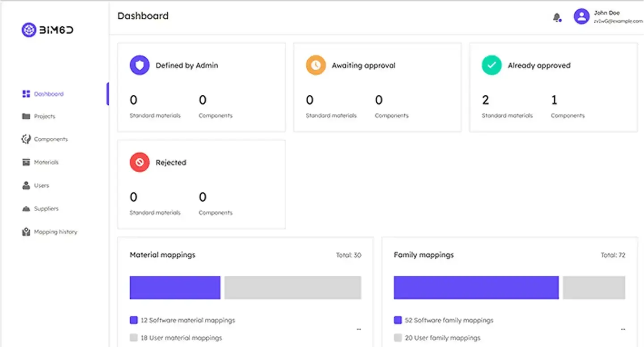Click the purple Software material mappings bar
Screen dimensions: 644x347
pyautogui.click(x=175, y=288)
